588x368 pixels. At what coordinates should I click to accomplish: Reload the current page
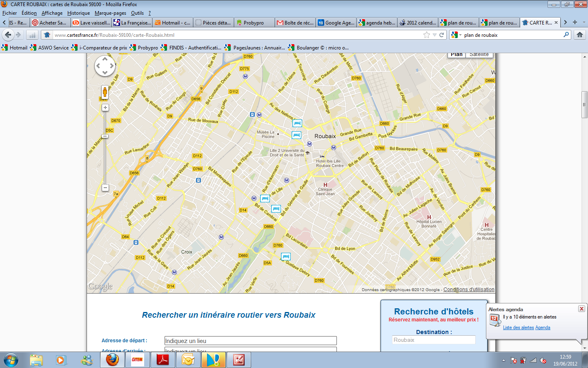(441, 35)
